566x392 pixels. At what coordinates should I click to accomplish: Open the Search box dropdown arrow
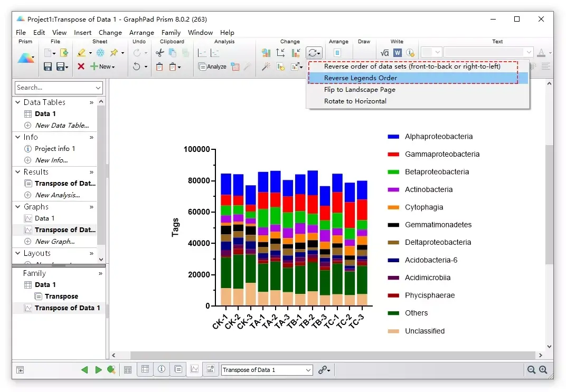click(x=98, y=88)
